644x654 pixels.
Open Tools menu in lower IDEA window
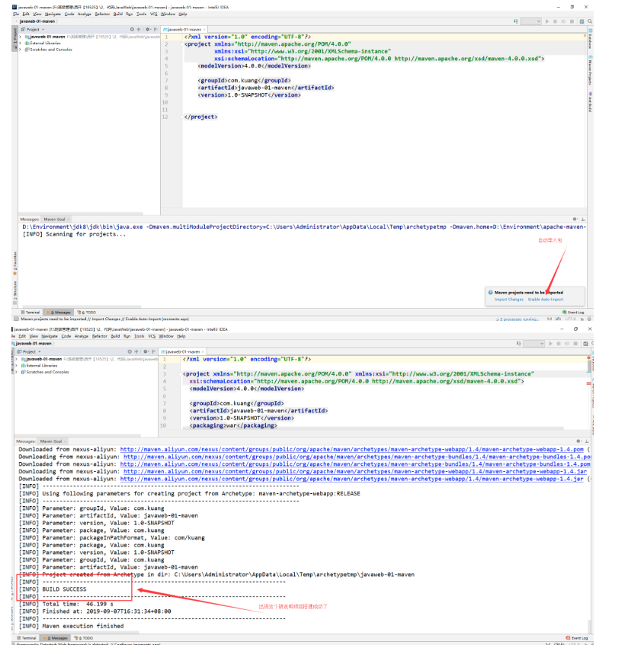pos(139,336)
